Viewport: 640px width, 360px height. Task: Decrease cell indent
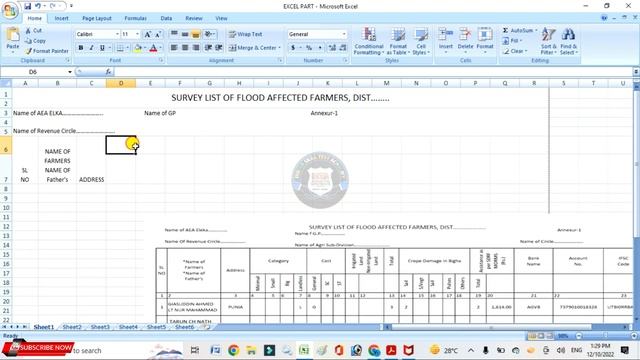[x=209, y=48]
